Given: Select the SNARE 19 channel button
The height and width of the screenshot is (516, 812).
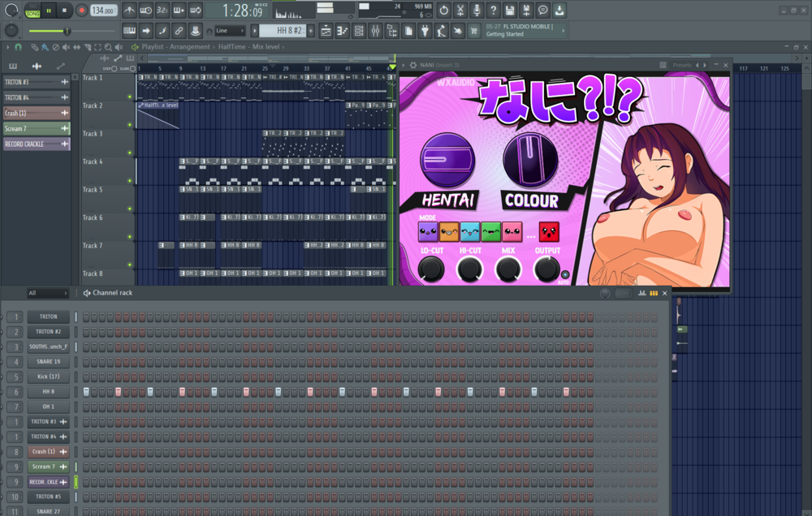Looking at the screenshot, I should tap(48, 362).
